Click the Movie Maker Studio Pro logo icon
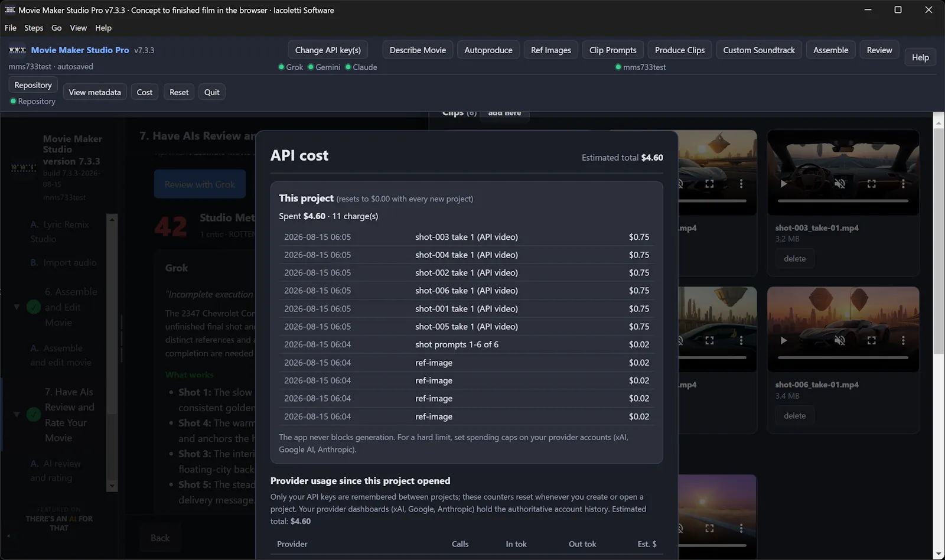The height and width of the screenshot is (560, 945). click(x=18, y=50)
